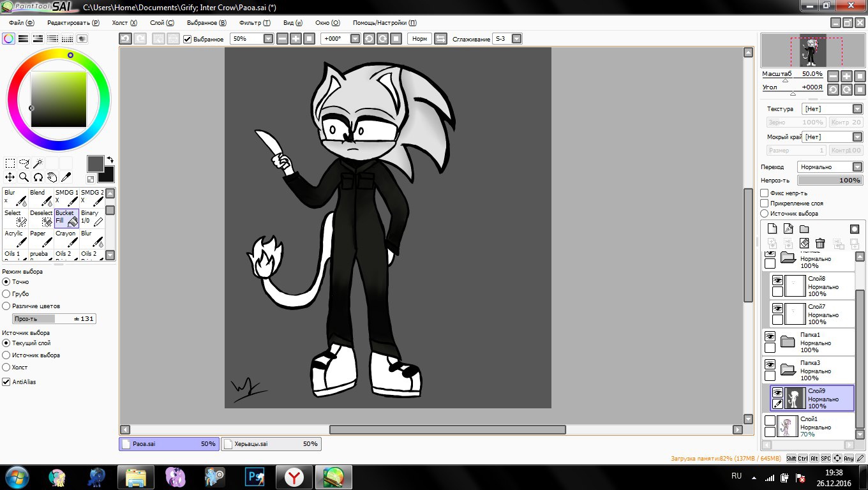868x490 pixels.
Task: Select the Lasso selection tool
Action: 24,163
